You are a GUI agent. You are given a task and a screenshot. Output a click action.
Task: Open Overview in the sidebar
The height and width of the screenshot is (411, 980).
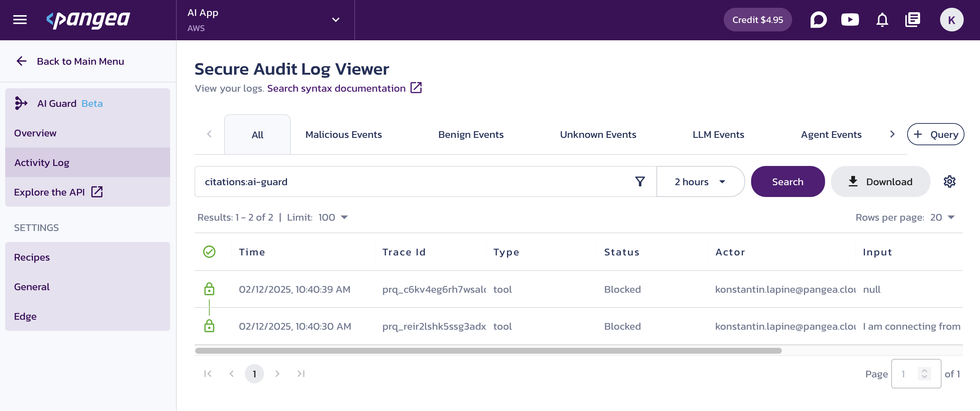pos(88,133)
